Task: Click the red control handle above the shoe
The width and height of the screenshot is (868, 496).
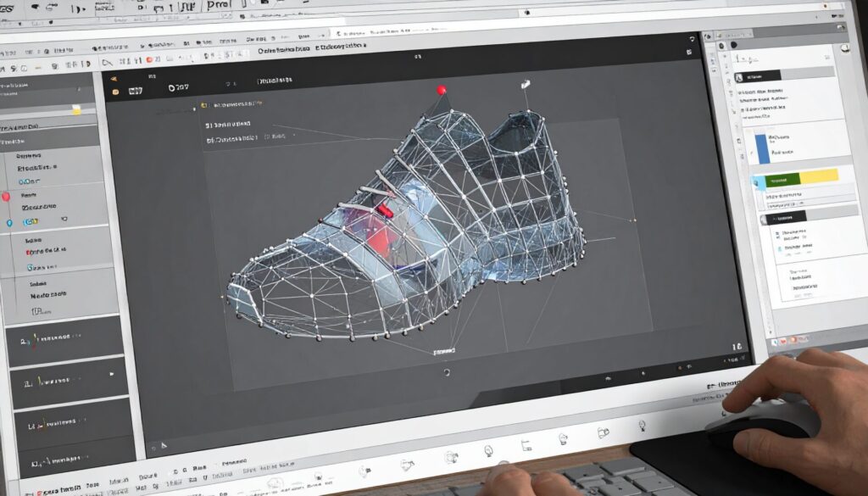Action: pyautogui.click(x=441, y=90)
